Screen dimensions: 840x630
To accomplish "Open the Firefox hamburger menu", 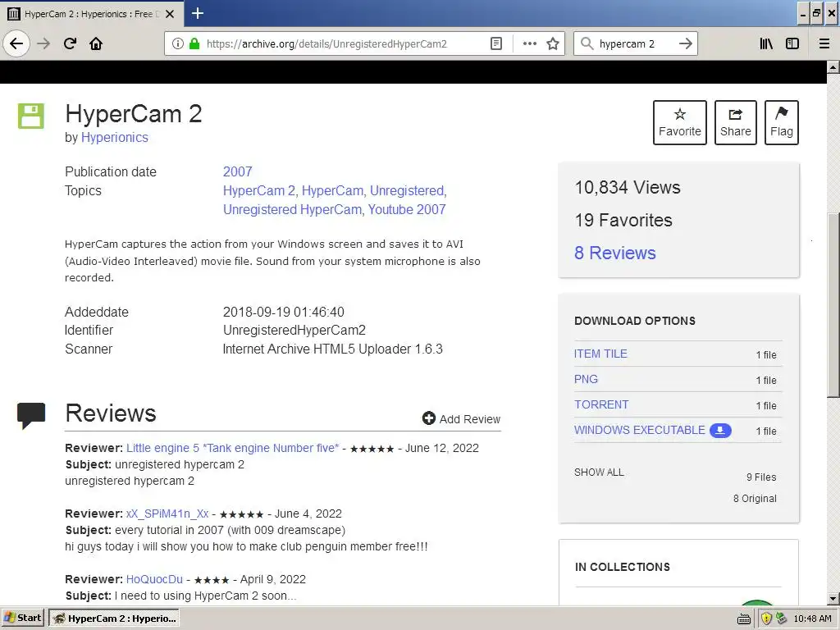I will coord(824,44).
